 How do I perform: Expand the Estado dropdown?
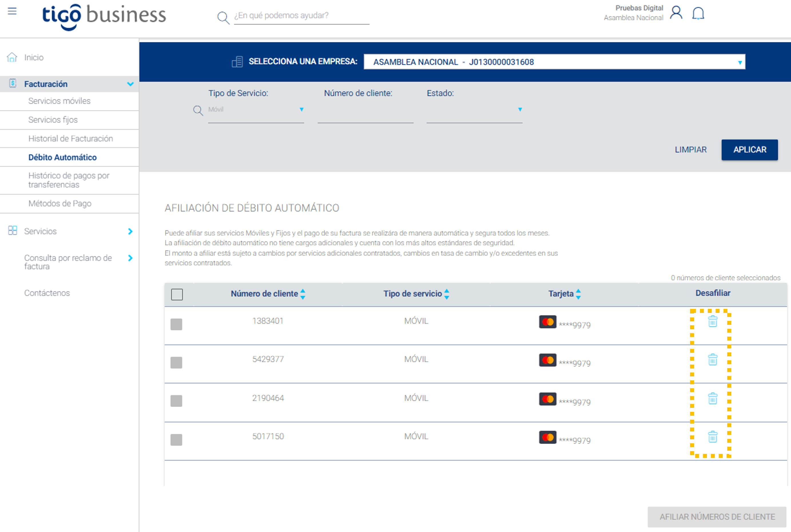[474, 110]
